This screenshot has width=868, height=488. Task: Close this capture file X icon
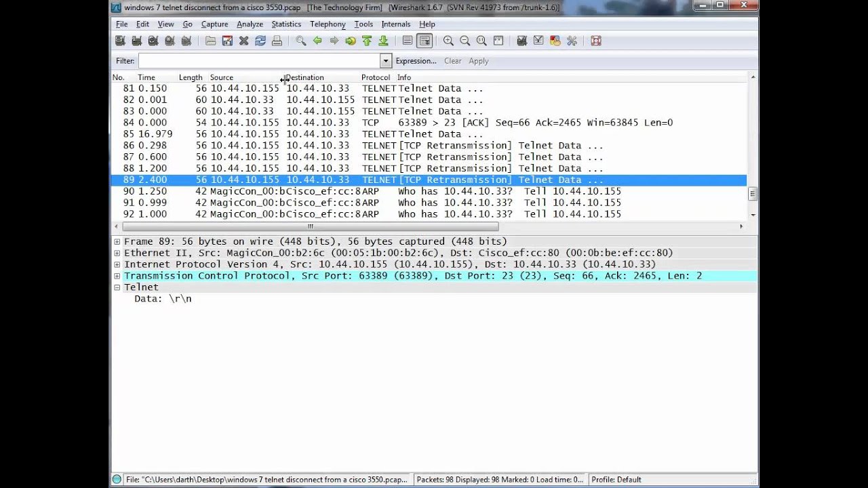click(x=244, y=41)
